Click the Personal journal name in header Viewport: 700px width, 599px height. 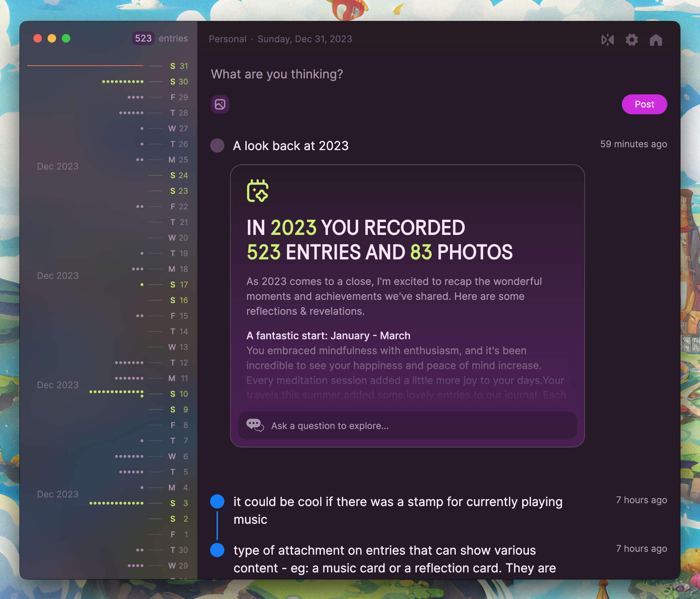point(228,39)
